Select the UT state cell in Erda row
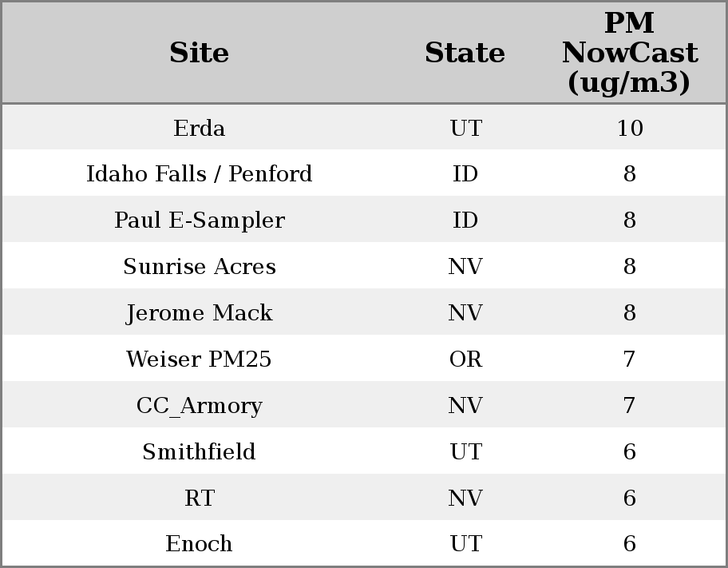Screen dimensions: 728x568 (465, 129)
